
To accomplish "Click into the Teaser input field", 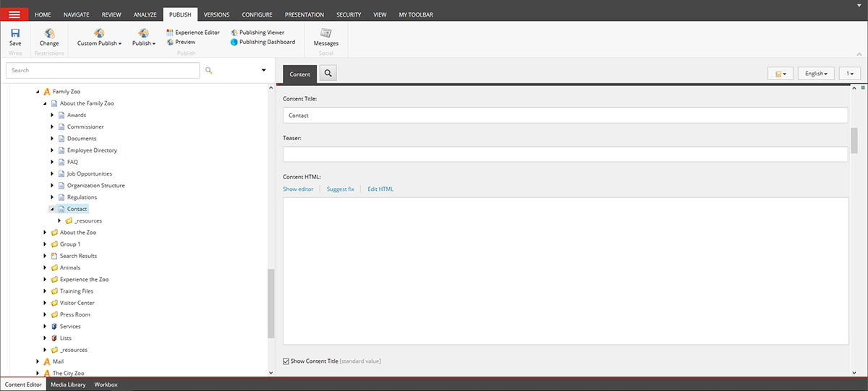I will pyautogui.click(x=564, y=154).
